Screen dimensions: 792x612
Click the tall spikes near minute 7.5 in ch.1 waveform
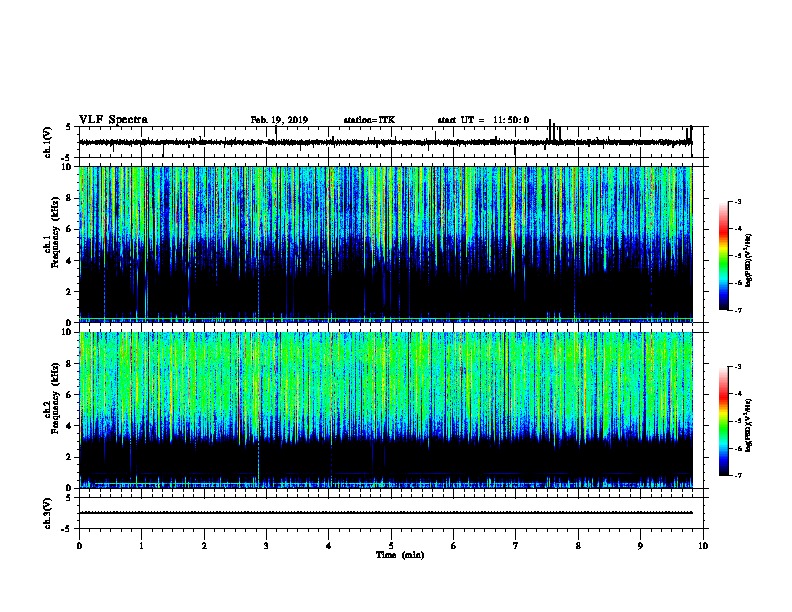coord(554,131)
